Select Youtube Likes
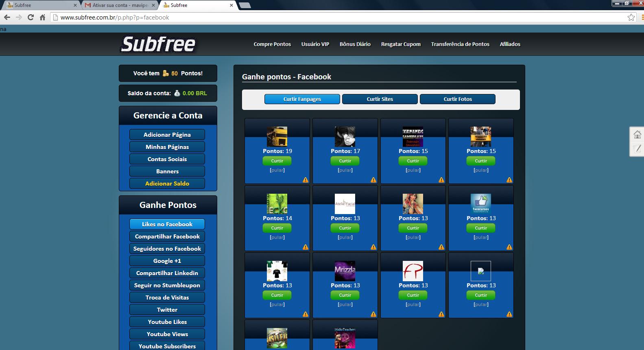Viewport: 644px width, 350px height. 167,322
